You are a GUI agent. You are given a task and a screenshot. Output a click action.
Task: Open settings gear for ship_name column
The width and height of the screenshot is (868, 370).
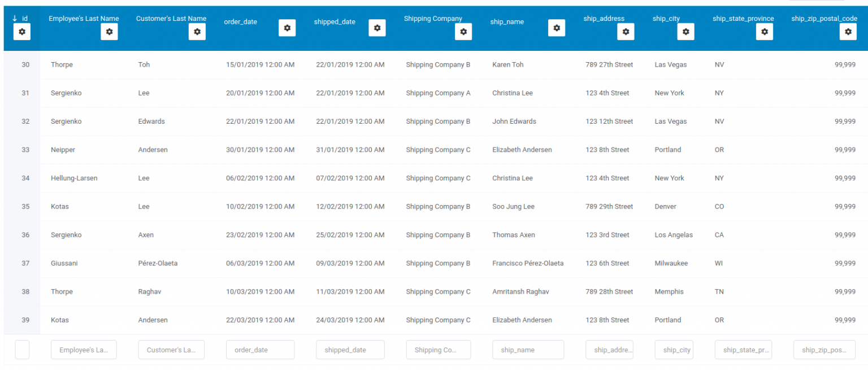click(x=557, y=28)
